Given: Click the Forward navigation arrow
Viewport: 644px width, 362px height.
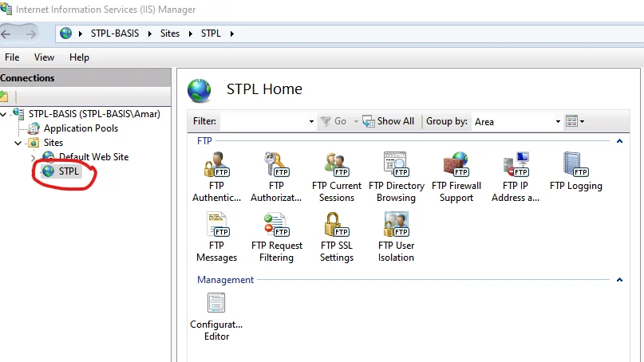Looking at the screenshot, I should pyautogui.click(x=31, y=33).
